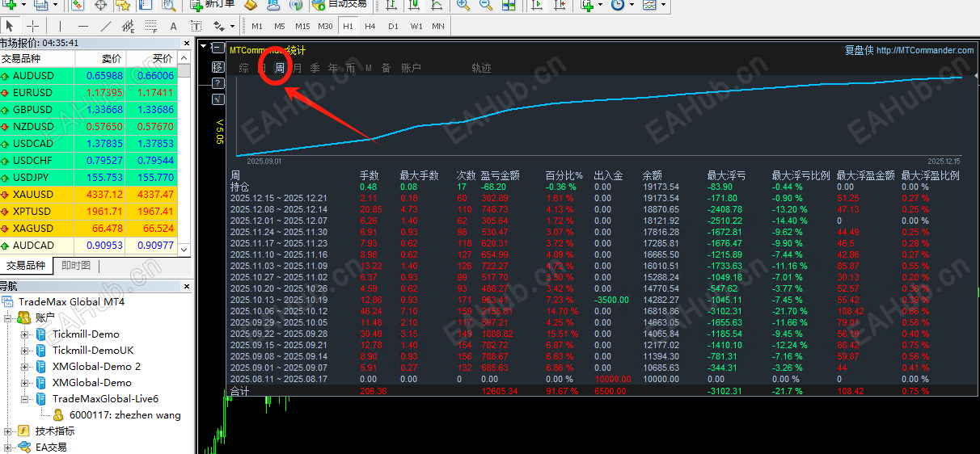This screenshot has width=980, height=454.
Task: Click the New Order 新订单 button
Action: click(x=213, y=5)
